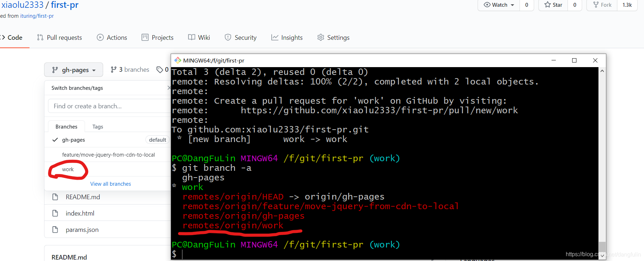
Task: Click the Wiki book icon
Action: pyautogui.click(x=192, y=37)
